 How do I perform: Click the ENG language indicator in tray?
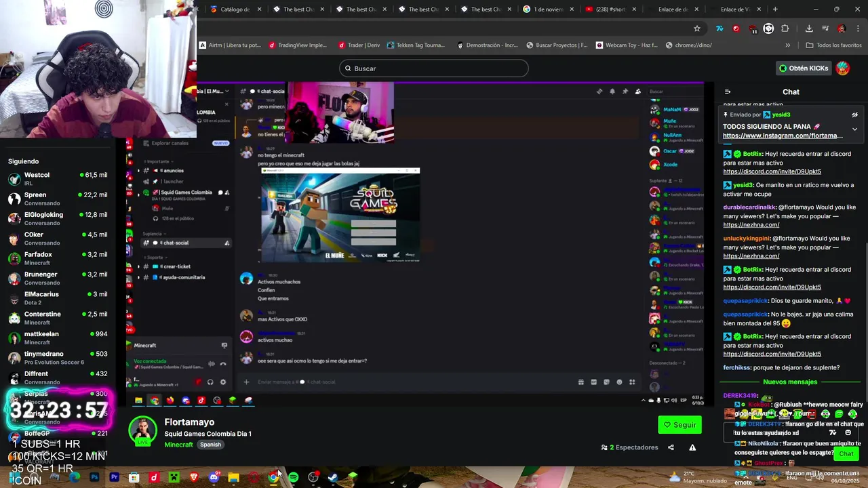coord(791,478)
